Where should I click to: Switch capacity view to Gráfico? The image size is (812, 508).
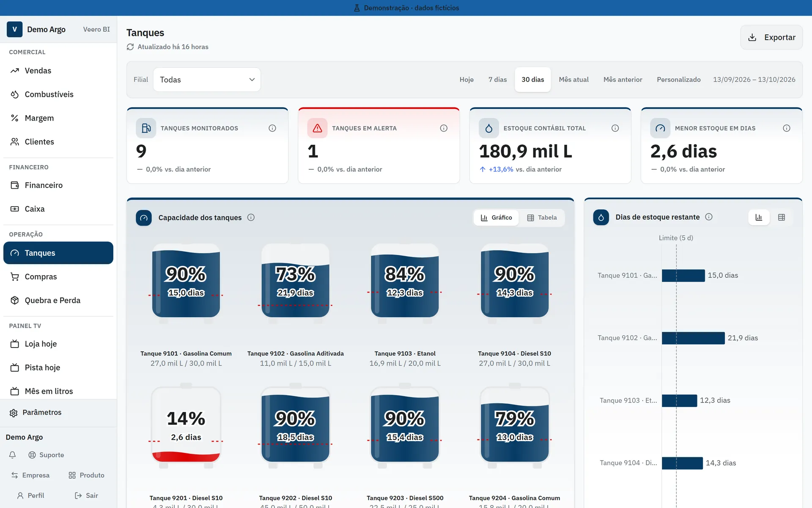pyautogui.click(x=496, y=218)
